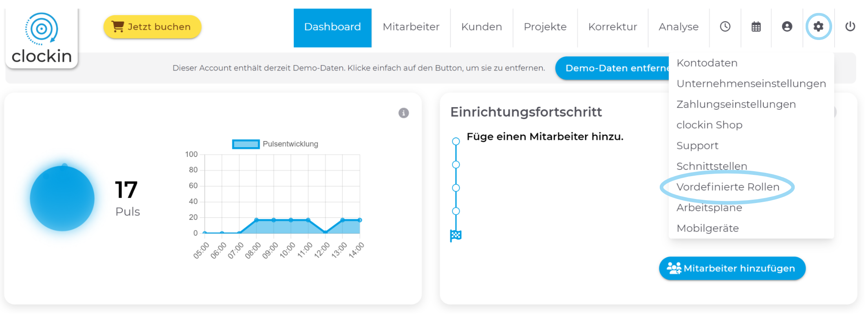Click 'Füge einen Mitarbeiter hinzu.' text
Screen dimensions: 868x320
pos(545,137)
